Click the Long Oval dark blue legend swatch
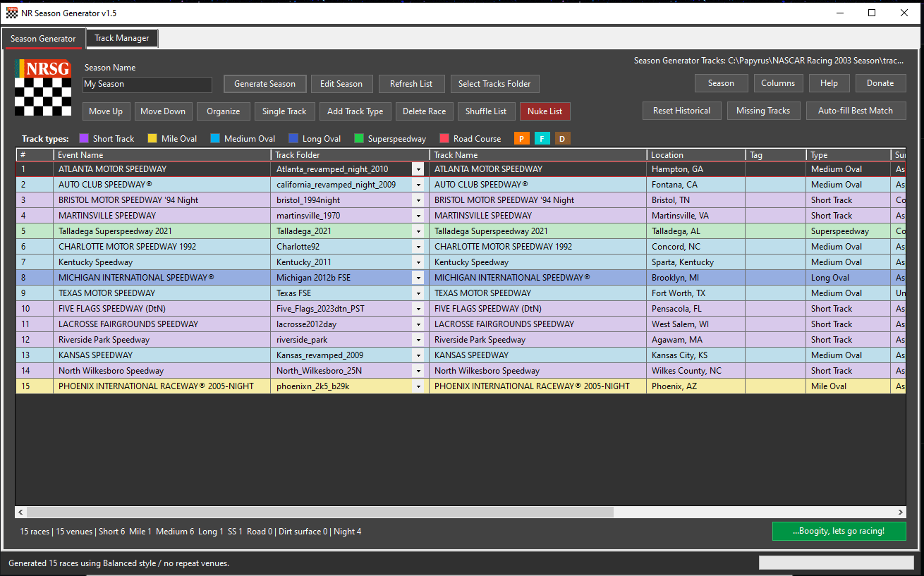 pyautogui.click(x=293, y=139)
